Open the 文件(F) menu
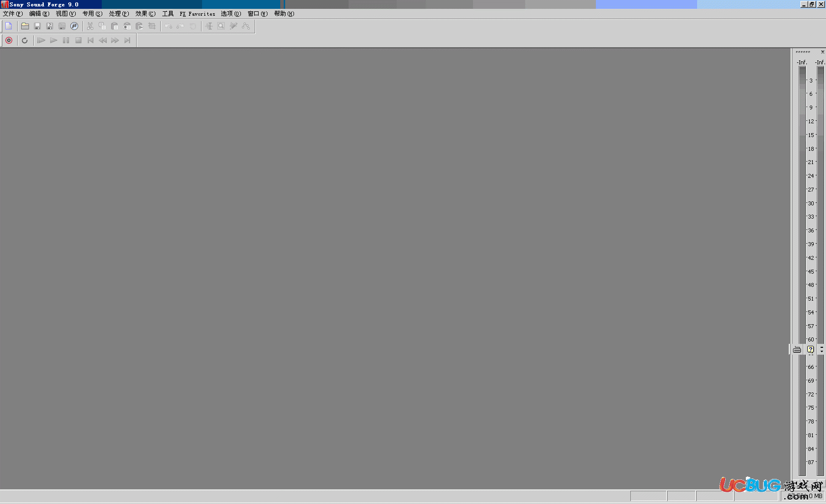 (13, 14)
